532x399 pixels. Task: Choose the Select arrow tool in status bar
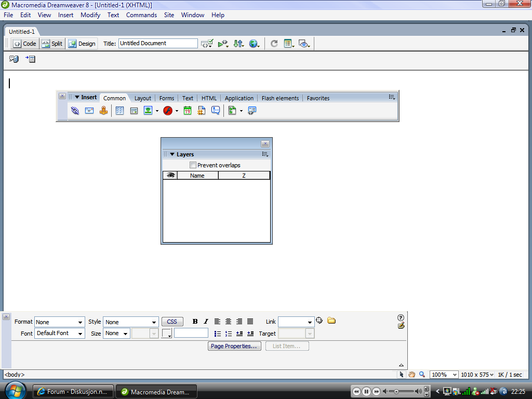[x=402, y=375]
